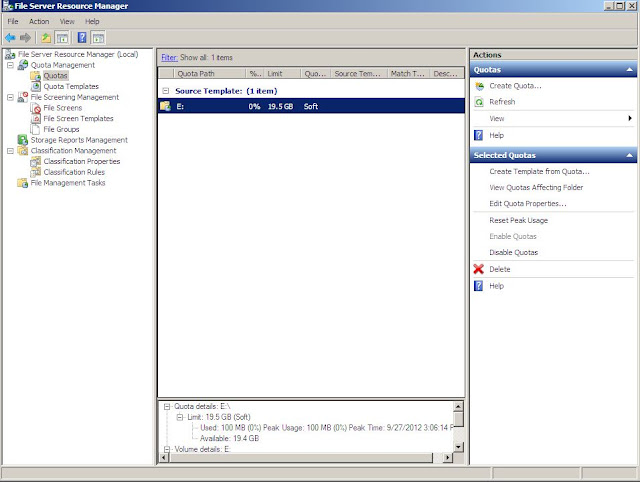Open Edit Quota Properties action
The height and width of the screenshot is (482, 640).
point(527,203)
